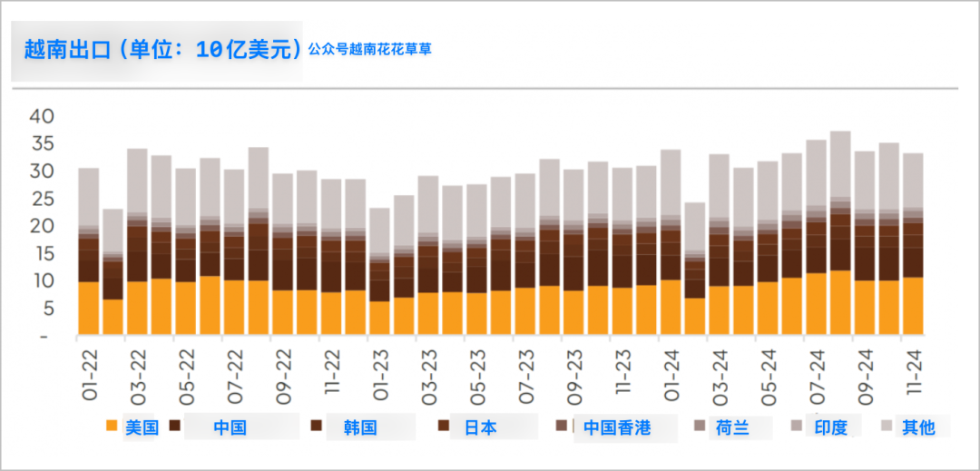Click the 韩国 legend color swatch

(x=317, y=426)
